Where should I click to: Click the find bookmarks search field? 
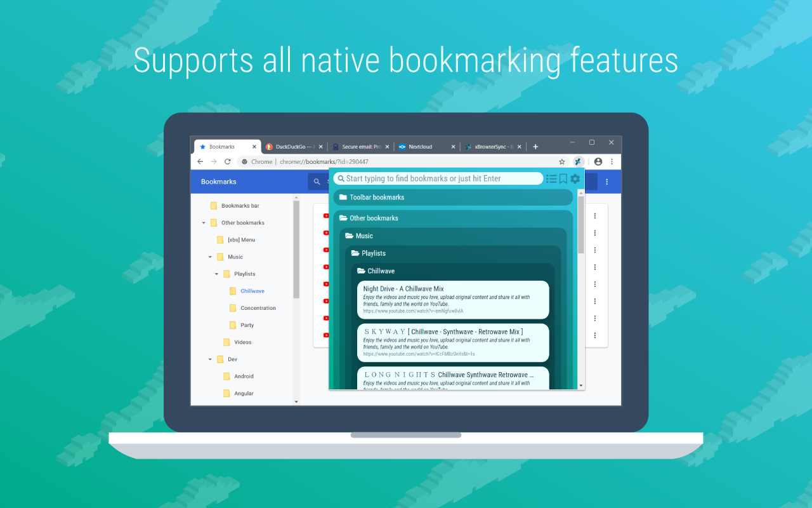click(x=438, y=178)
